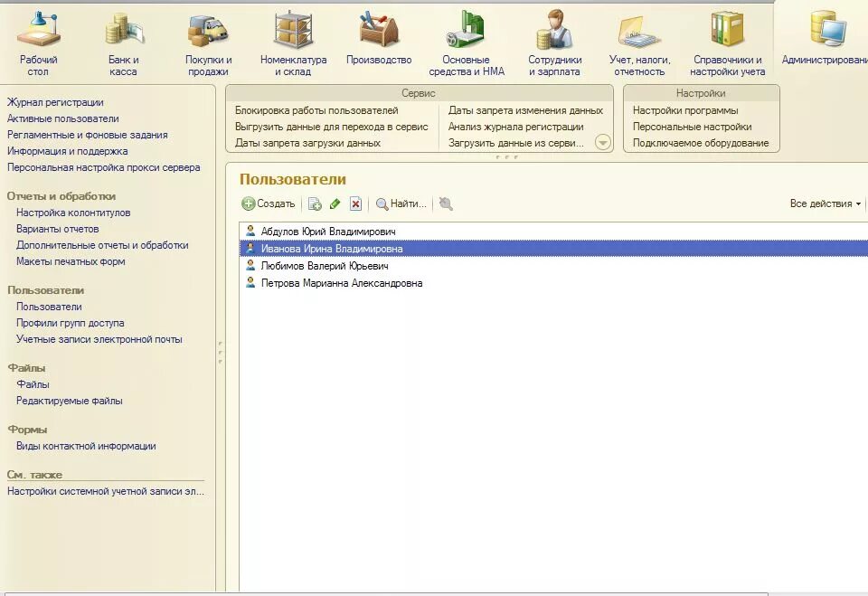Open Активные пользователи
The image size is (868, 596).
click(x=63, y=118)
